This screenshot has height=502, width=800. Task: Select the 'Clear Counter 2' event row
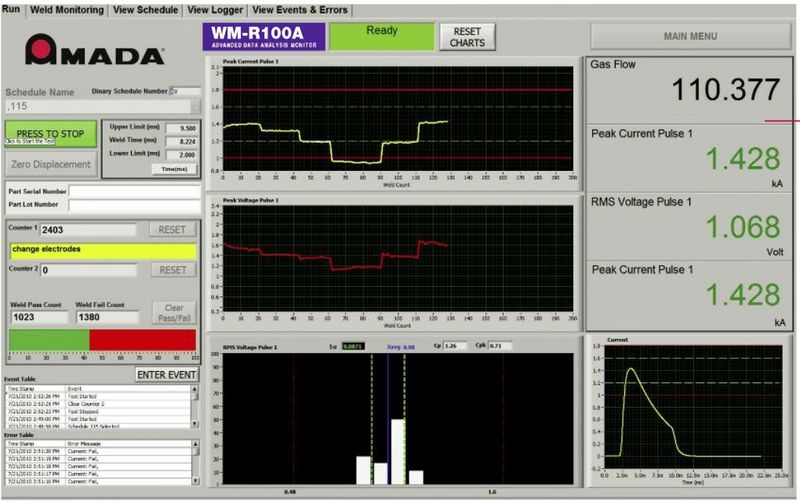tap(98, 404)
